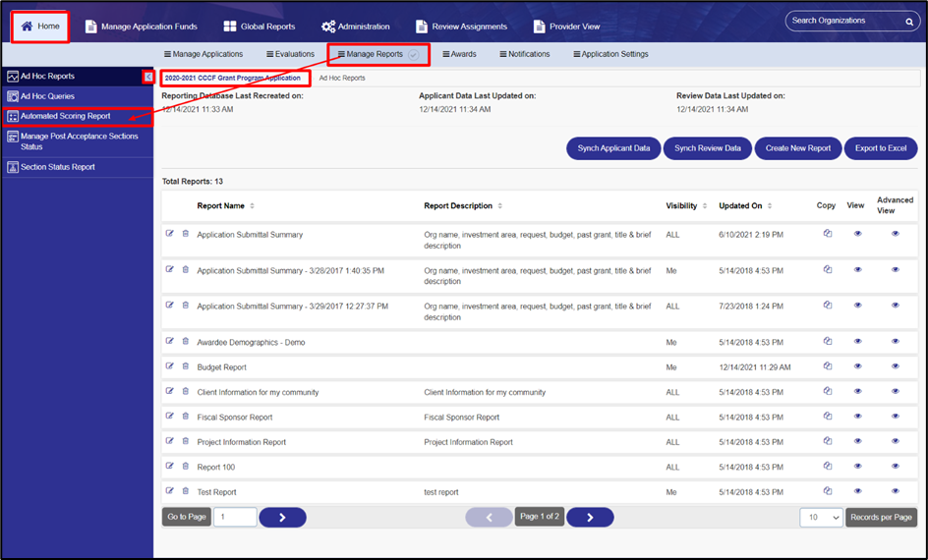Image resolution: width=928 pixels, height=560 pixels.
Task: Open the Notifications menu
Action: pos(524,54)
